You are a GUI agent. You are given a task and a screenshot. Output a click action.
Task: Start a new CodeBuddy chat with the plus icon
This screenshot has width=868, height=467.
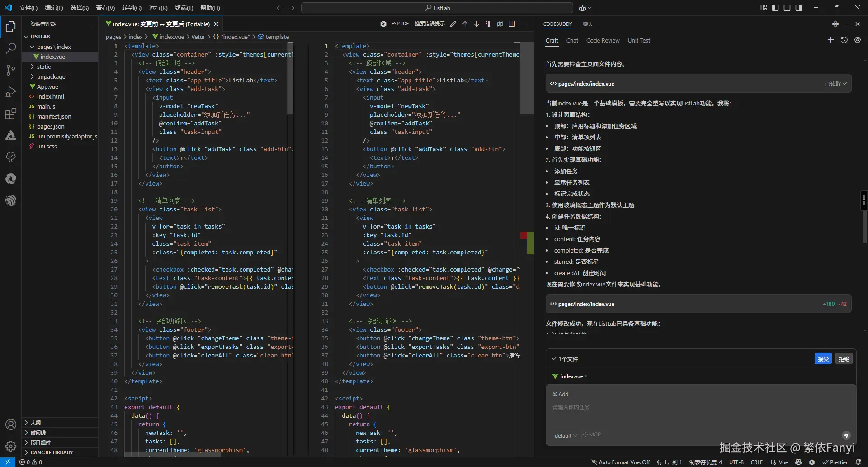830,40
